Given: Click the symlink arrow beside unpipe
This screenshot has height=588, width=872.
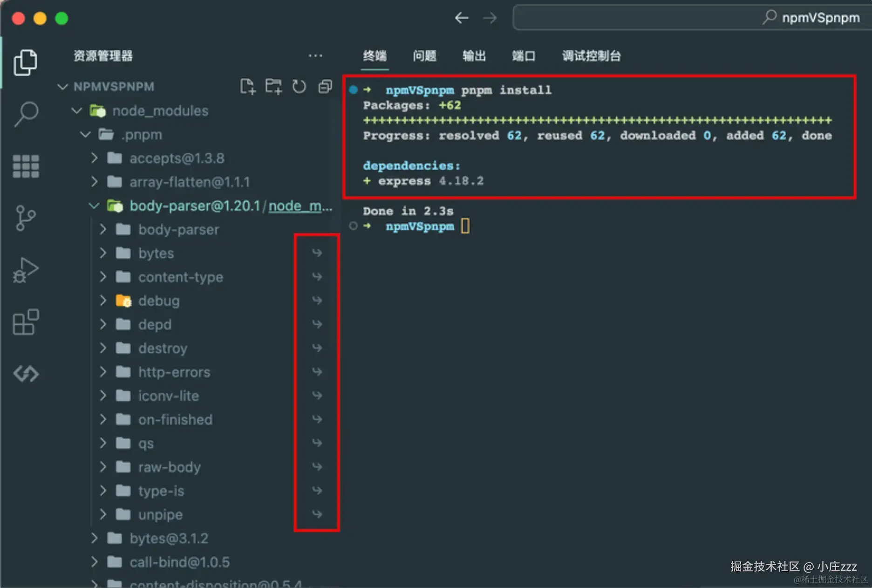Looking at the screenshot, I should point(317,514).
